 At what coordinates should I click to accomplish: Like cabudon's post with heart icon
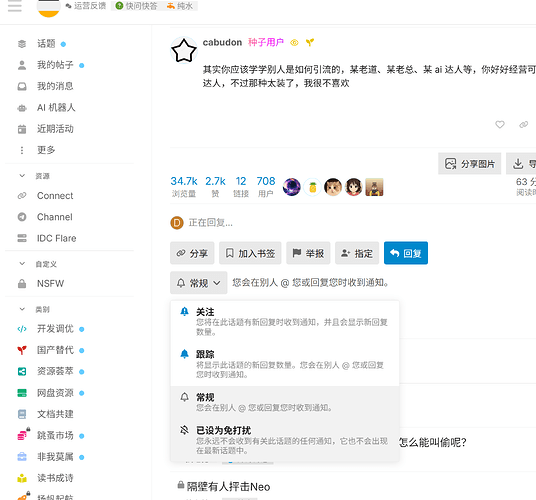tap(500, 125)
